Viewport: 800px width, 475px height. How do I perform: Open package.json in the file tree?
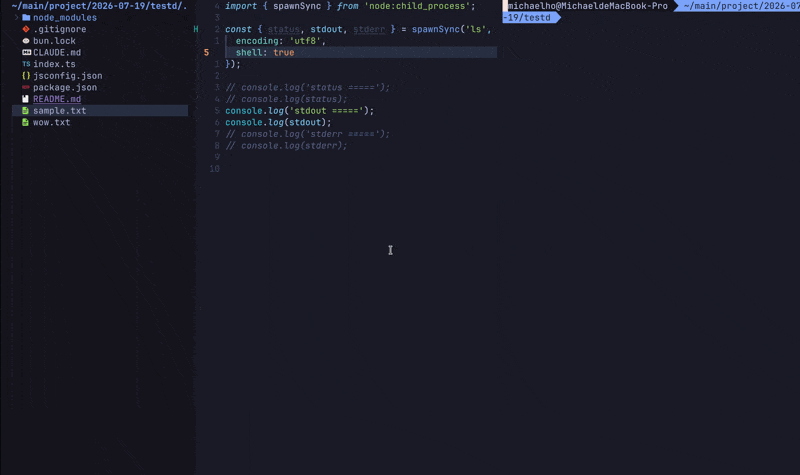[x=65, y=87]
